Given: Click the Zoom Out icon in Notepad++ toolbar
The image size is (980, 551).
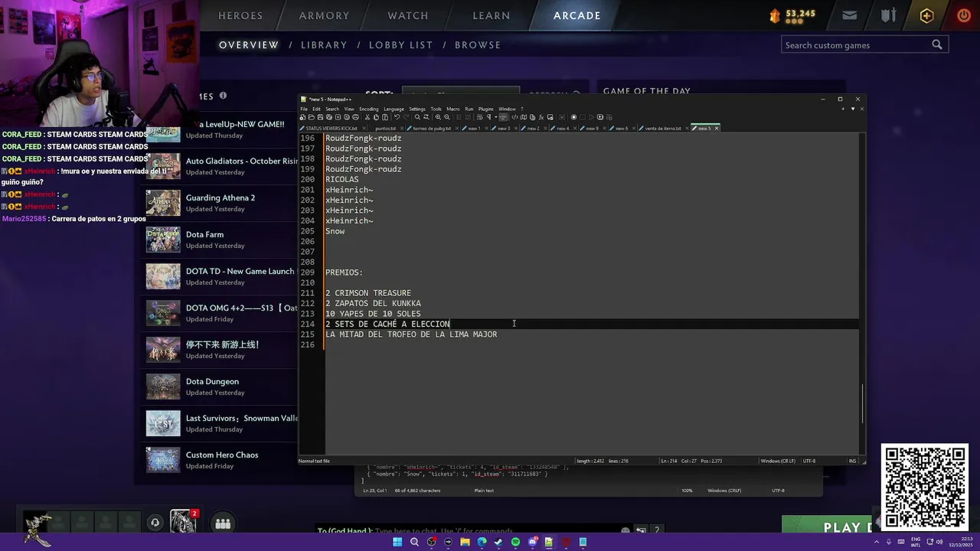Looking at the screenshot, I should point(447,117).
